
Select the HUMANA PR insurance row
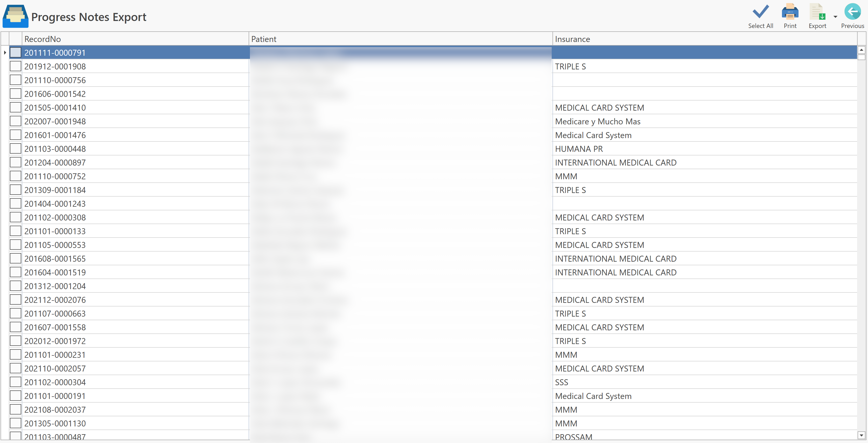click(579, 149)
